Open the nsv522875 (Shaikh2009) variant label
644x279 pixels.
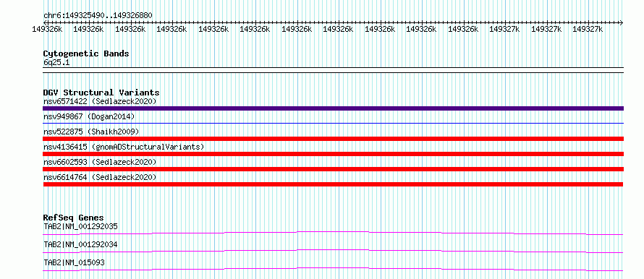91,132
